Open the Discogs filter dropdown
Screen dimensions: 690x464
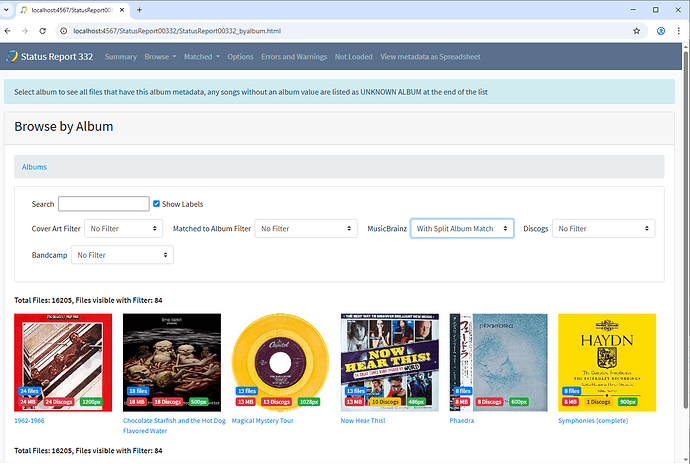coord(603,228)
